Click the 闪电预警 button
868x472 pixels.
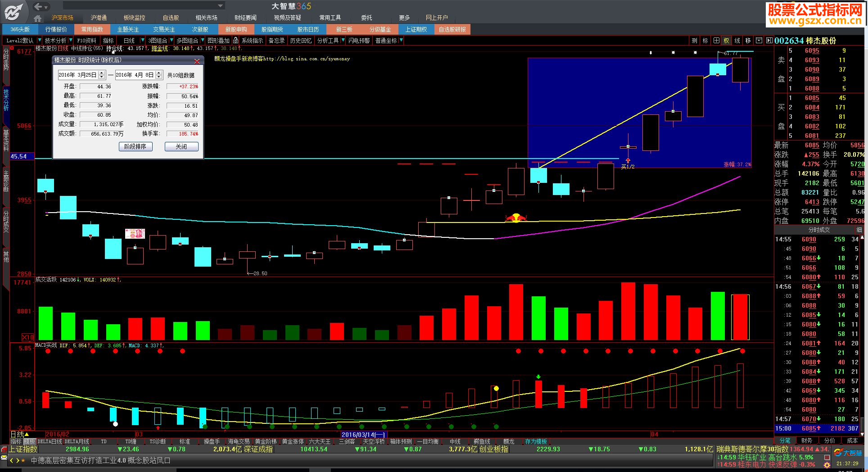pos(359,41)
